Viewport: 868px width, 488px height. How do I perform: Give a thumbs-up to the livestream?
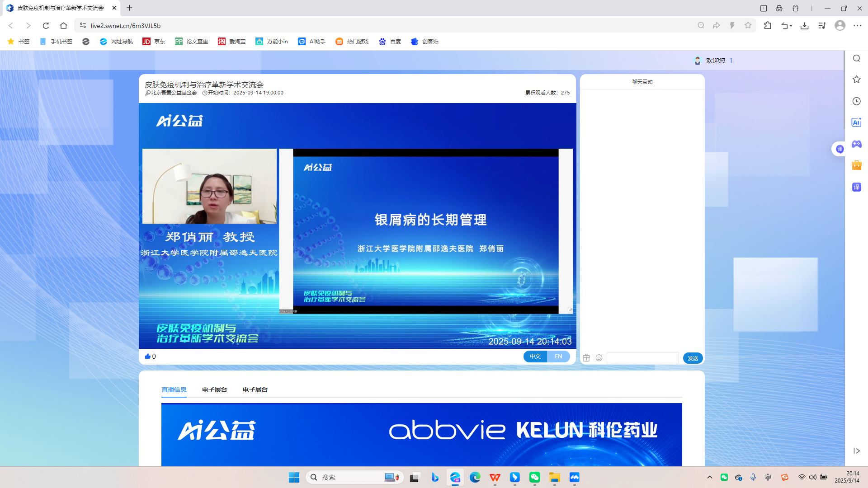point(148,356)
